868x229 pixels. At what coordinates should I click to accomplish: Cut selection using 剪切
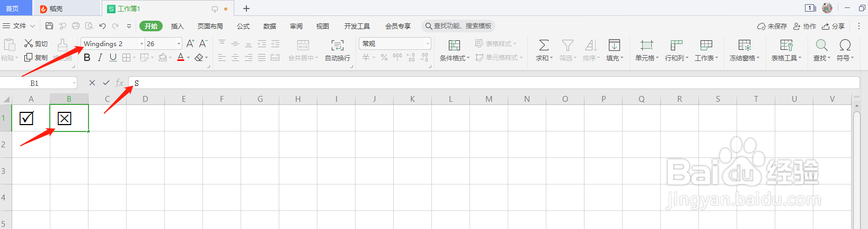36,43
